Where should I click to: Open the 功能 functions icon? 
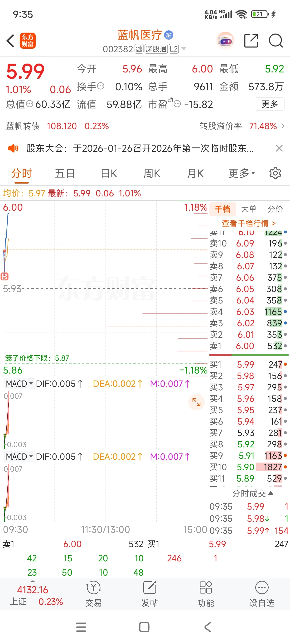click(206, 594)
